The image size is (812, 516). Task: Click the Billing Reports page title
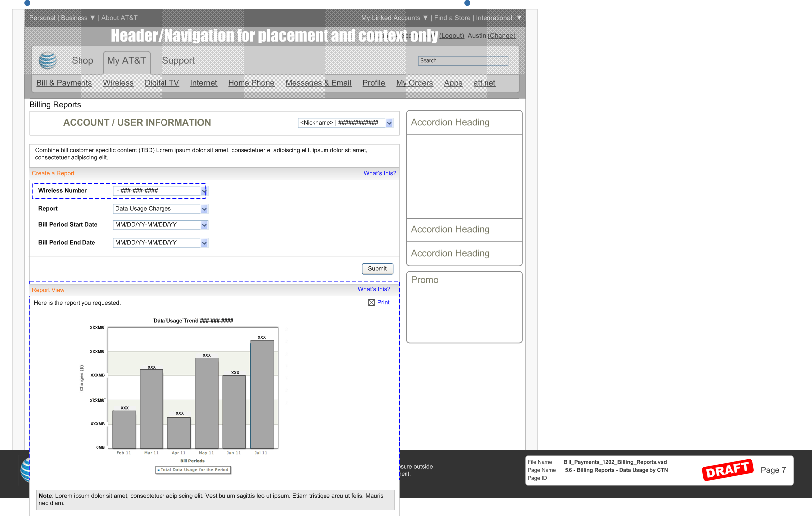pyautogui.click(x=55, y=105)
